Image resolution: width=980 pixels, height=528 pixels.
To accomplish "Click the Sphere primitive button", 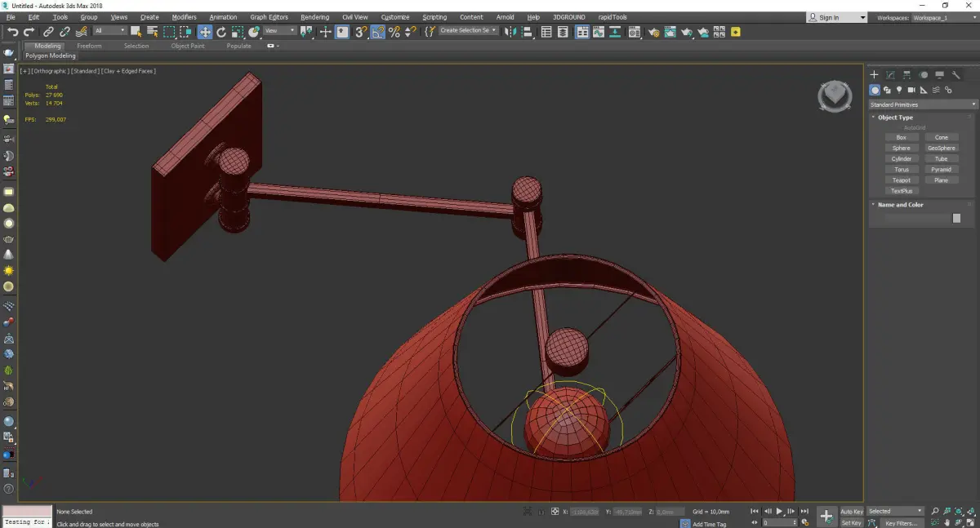I will 901,149.
